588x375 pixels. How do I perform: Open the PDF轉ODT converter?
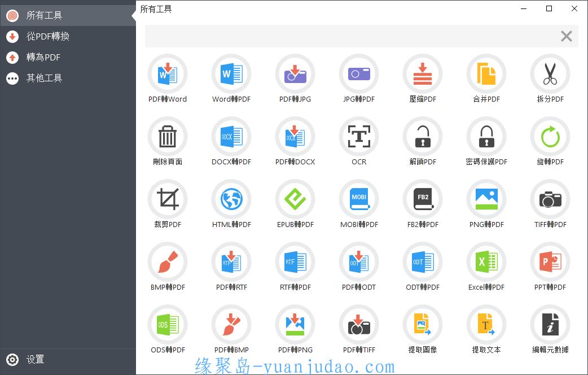point(359,262)
